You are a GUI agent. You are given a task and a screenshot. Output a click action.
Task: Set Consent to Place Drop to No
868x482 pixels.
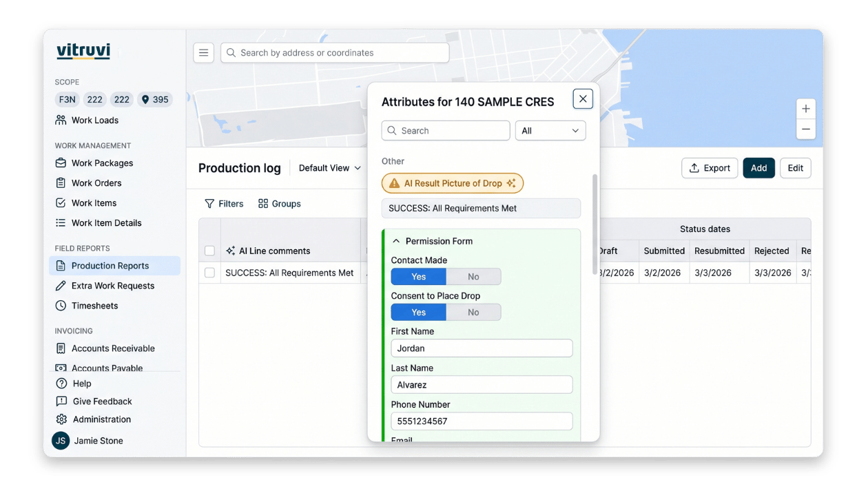tap(473, 312)
